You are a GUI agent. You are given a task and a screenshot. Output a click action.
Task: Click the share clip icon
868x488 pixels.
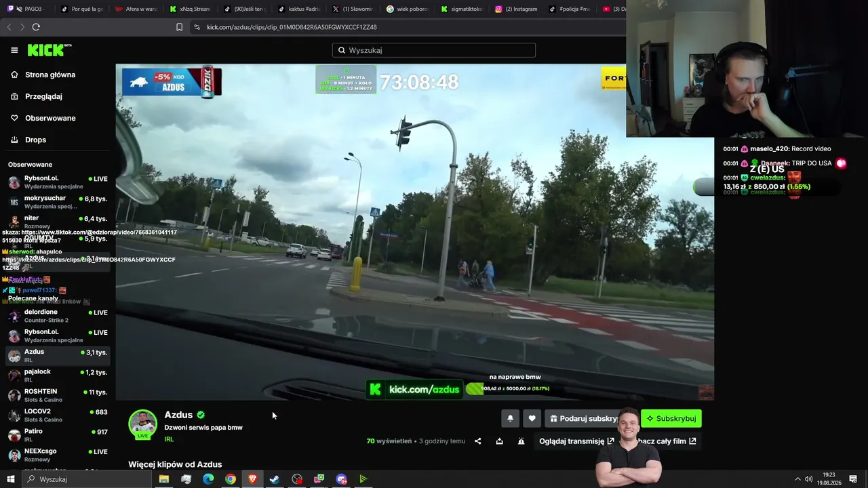point(478,441)
